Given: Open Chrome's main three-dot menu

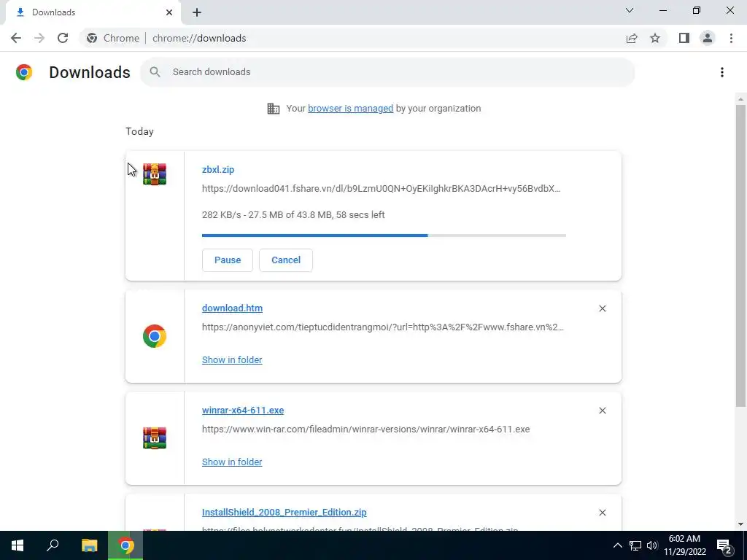Looking at the screenshot, I should click(x=731, y=38).
